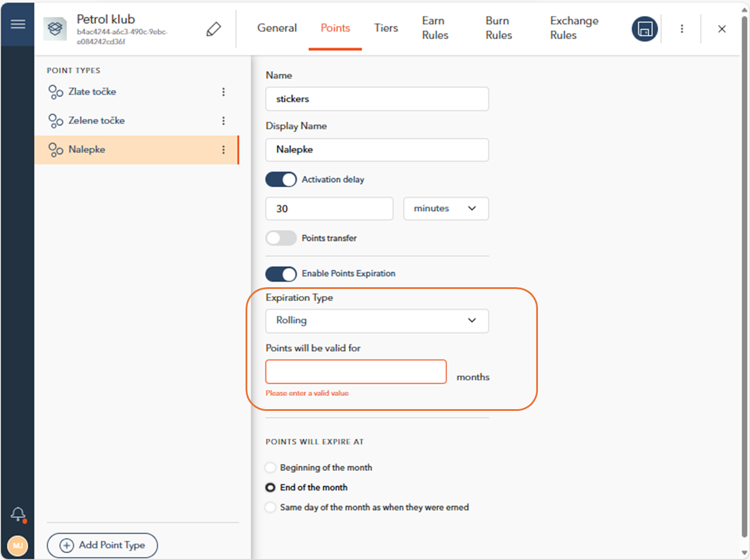
Task: Click the Name field containing stickers
Action: [377, 99]
